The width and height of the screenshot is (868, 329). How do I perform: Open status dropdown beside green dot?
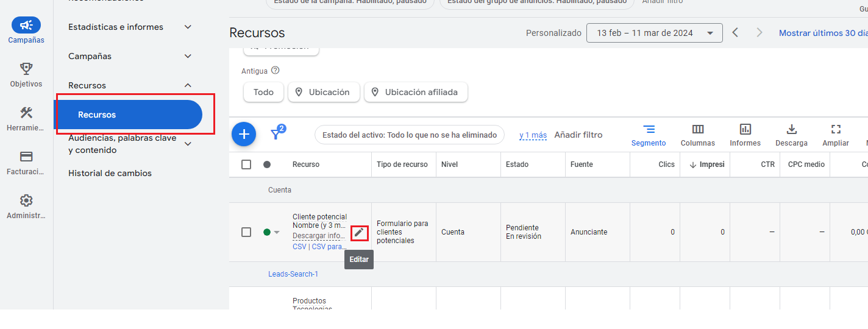click(x=277, y=232)
